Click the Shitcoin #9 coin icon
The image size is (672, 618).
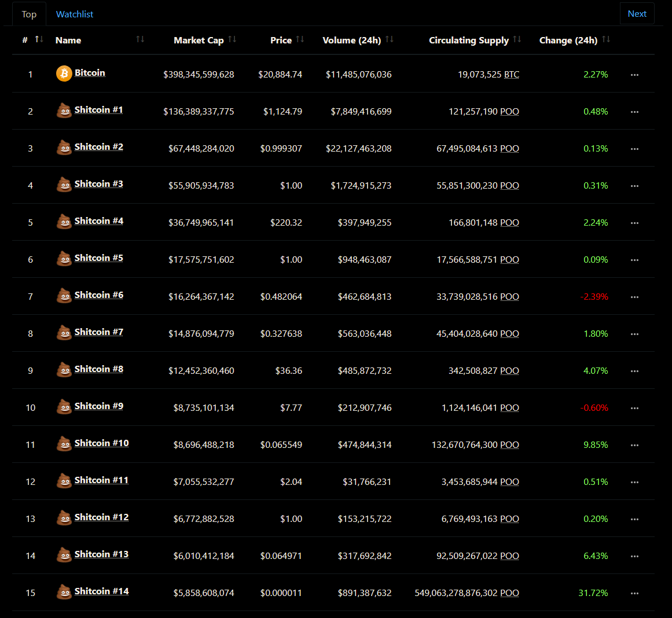point(64,407)
